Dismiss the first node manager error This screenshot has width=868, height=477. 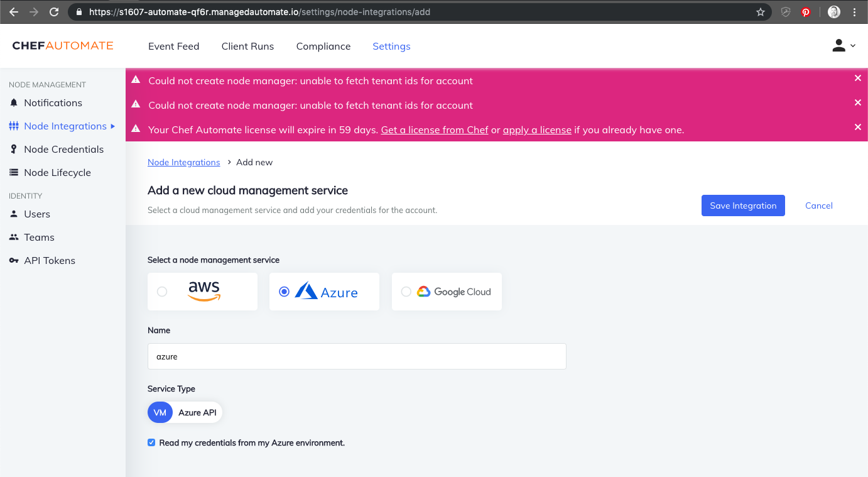tap(857, 78)
